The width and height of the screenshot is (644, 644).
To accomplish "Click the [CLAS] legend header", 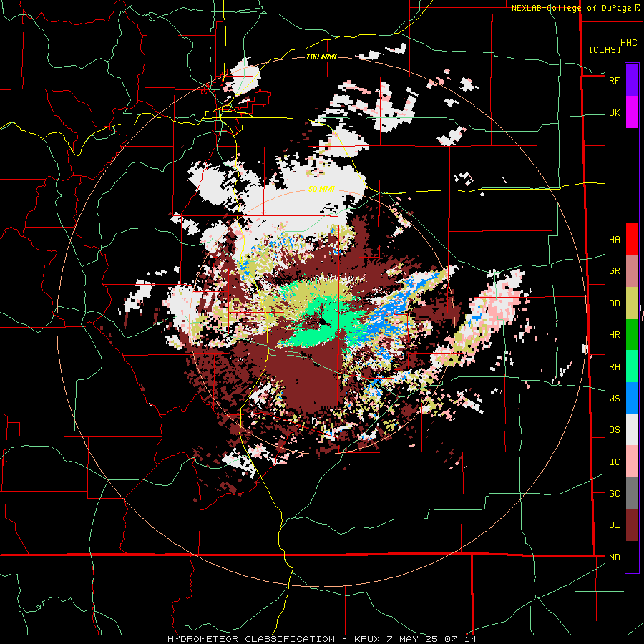I will pos(605,49).
